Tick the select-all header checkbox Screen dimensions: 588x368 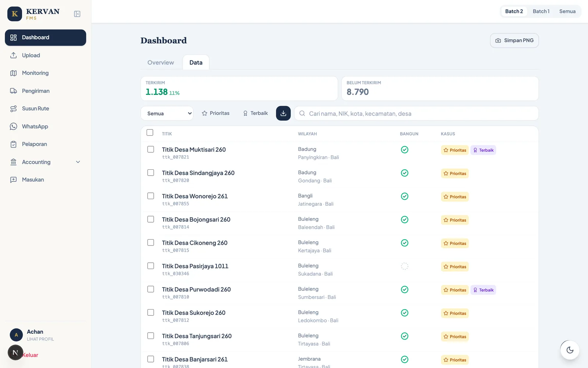pyautogui.click(x=150, y=132)
